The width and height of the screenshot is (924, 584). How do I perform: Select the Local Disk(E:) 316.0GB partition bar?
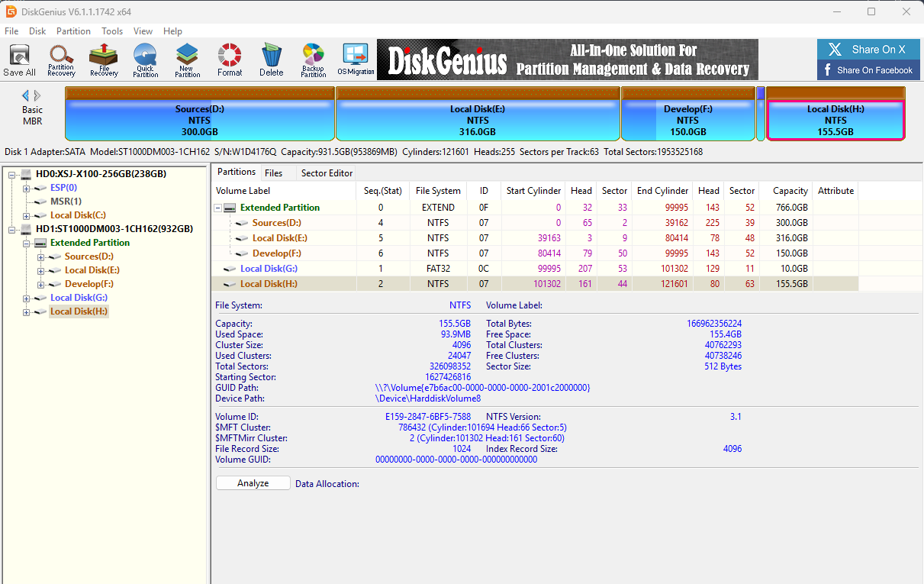478,114
